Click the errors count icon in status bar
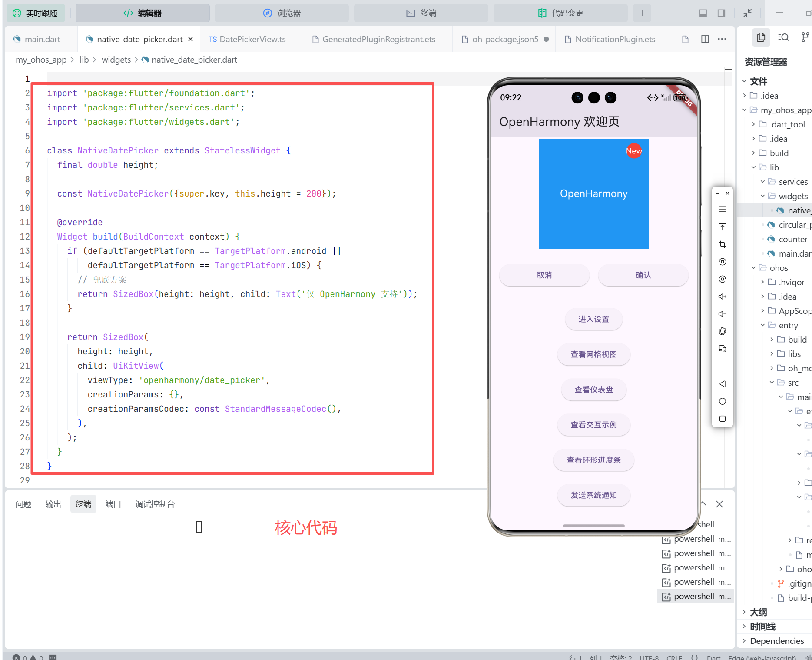This screenshot has height=660, width=812. (x=16, y=657)
